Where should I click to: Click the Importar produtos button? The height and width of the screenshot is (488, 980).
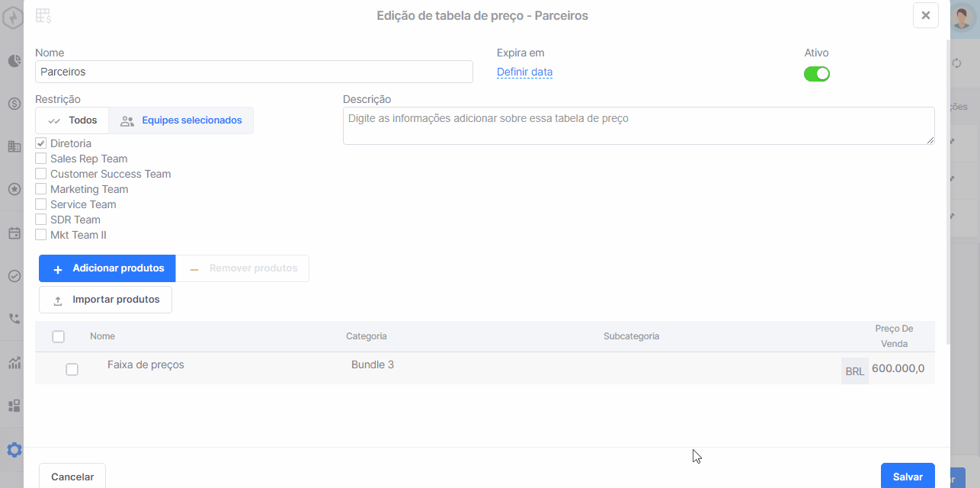coord(105,300)
